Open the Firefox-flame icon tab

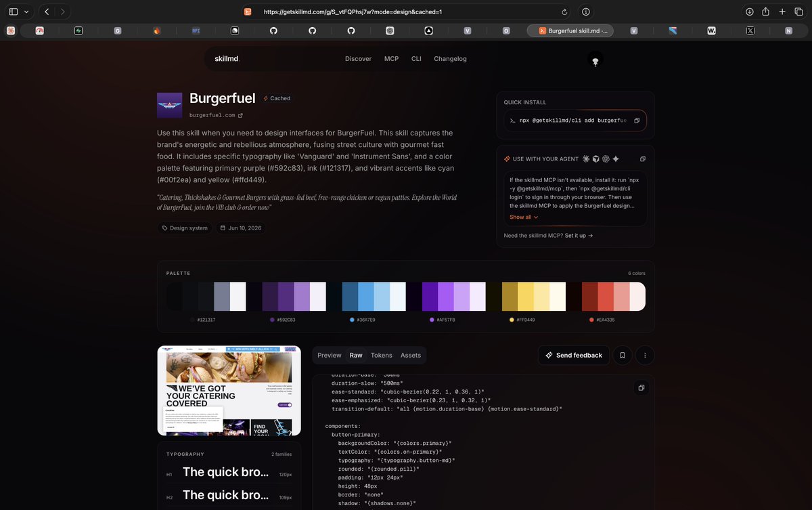(x=157, y=30)
